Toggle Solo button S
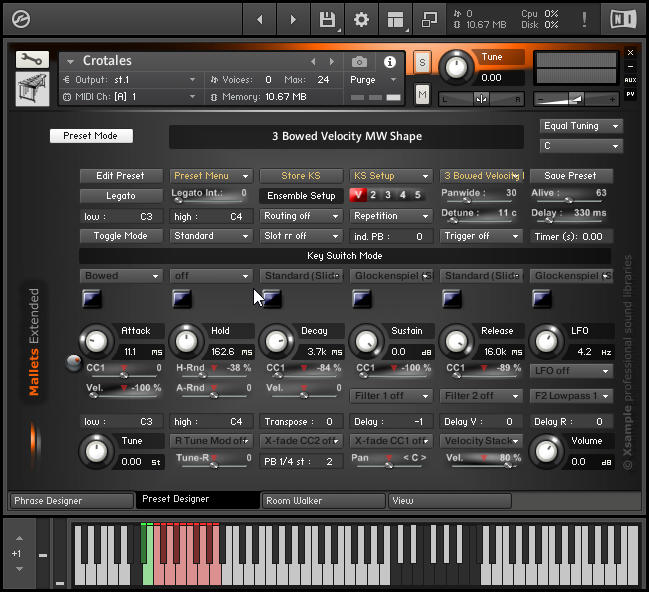The width and height of the screenshot is (649, 592). pyautogui.click(x=422, y=63)
